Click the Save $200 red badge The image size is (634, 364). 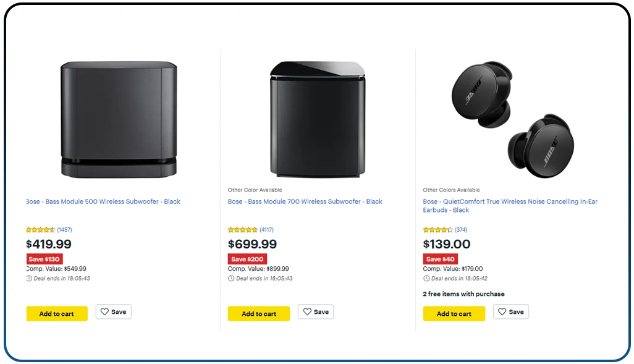247,259
